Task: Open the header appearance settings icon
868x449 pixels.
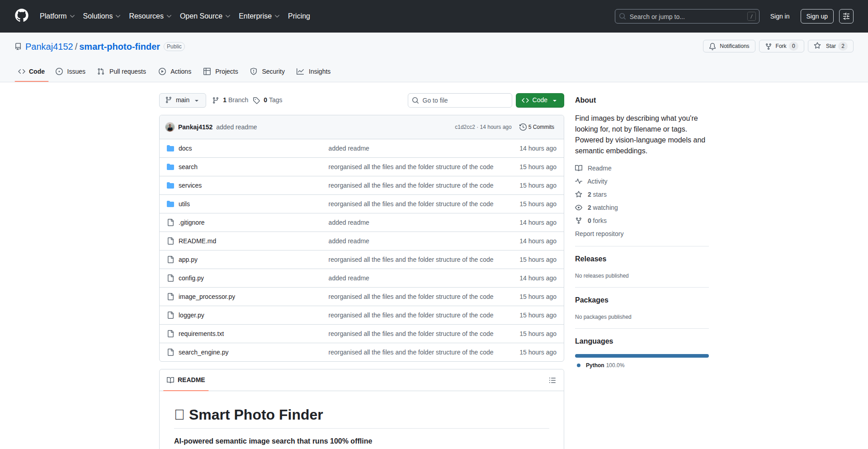Action: (846, 16)
